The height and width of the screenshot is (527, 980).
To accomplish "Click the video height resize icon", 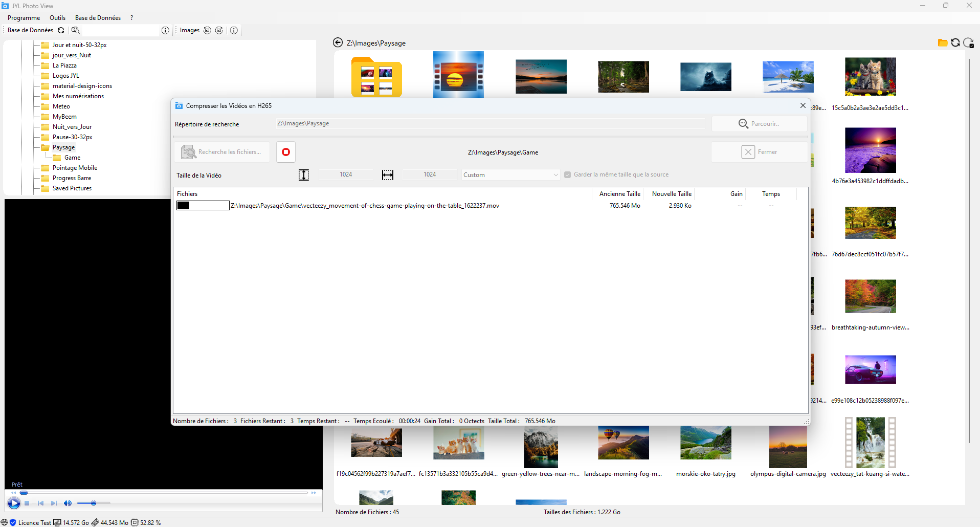I will click(x=304, y=175).
